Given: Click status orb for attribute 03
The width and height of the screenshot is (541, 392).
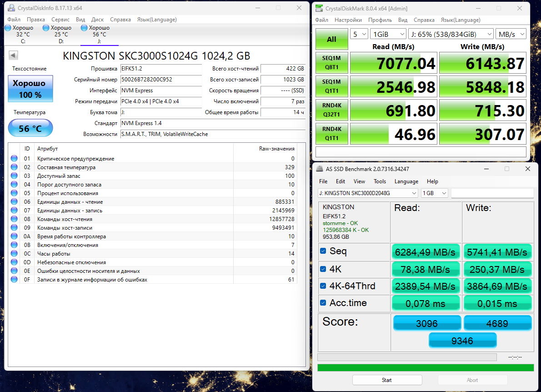Looking at the screenshot, I should 14,176.
